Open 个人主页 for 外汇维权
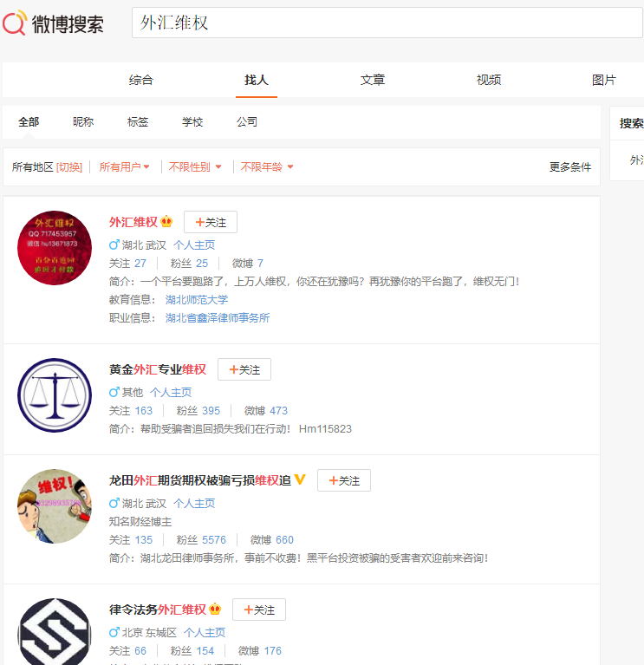The width and height of the screenshot is (644, 665). [x=194, y=245]
